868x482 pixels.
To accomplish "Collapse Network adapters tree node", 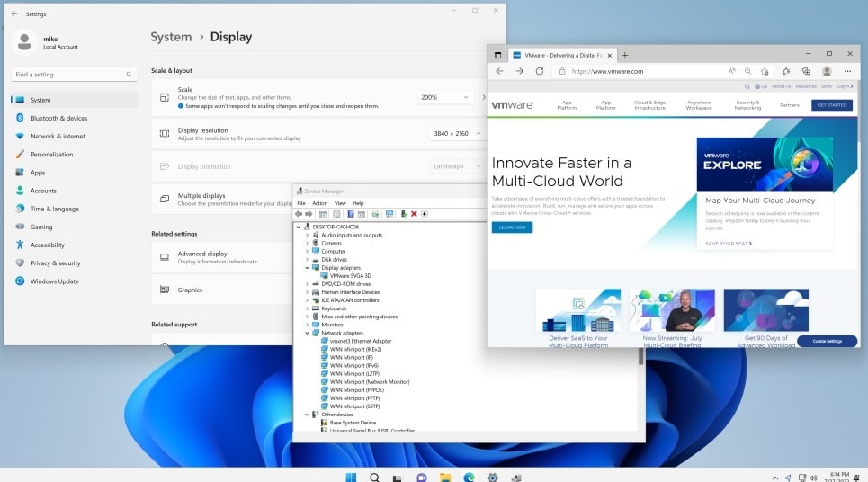I will [x=308, y=333].
